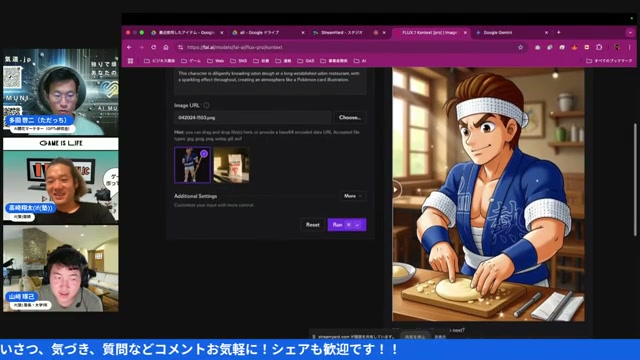
Task: Click the Choose... file button
Action: tap(350, 118)
